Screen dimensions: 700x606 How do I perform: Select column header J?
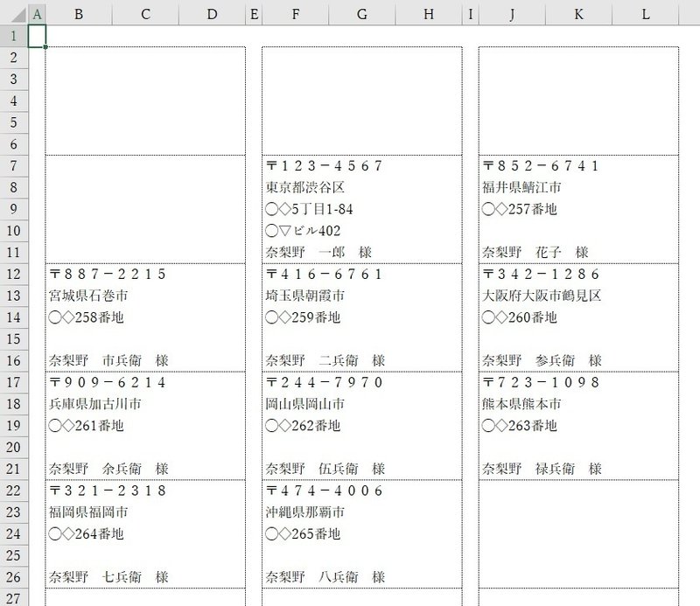(x=512, y=14)
